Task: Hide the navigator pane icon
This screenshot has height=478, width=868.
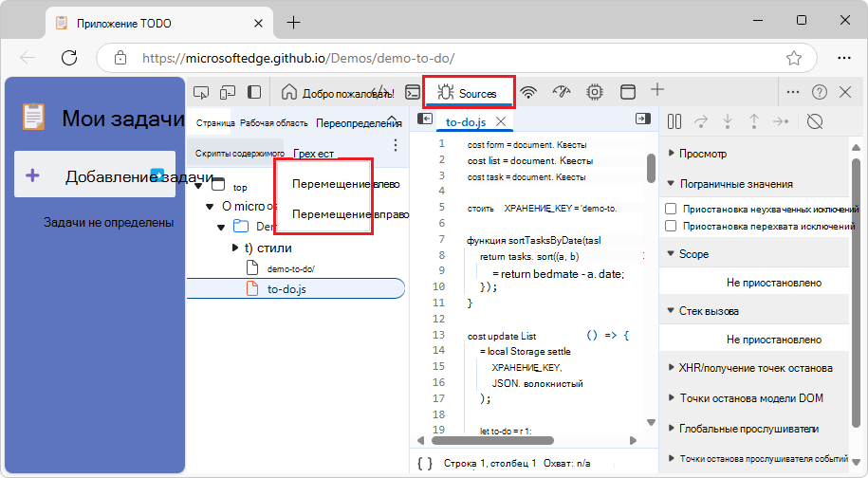Action: pyautogui.click(x=425, y=119)
